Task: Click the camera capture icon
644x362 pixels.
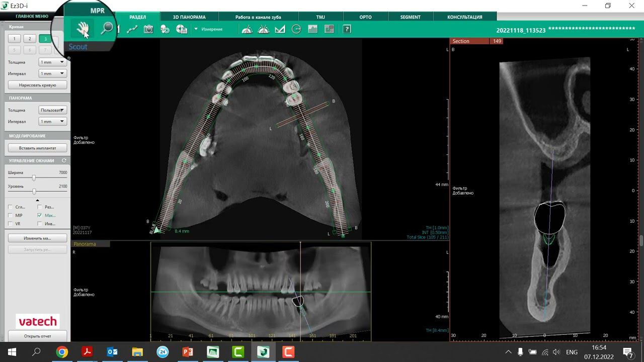Action: click(x=148, y=29)
